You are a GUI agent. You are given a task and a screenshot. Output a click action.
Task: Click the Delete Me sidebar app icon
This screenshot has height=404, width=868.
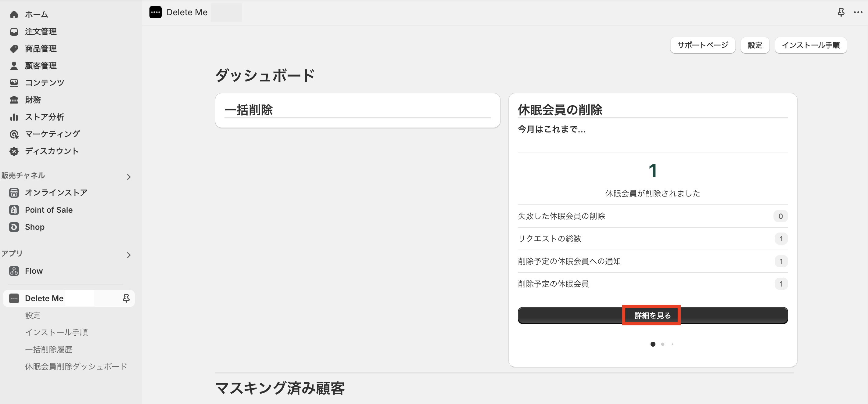14,298
